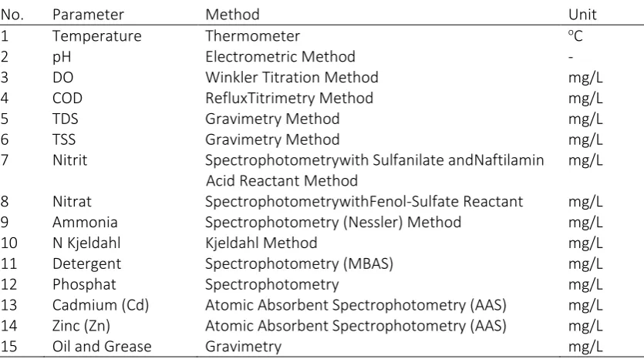Click the Parameter column header
The height and width of the screenshot is (359, 644).
pos(88,15)
